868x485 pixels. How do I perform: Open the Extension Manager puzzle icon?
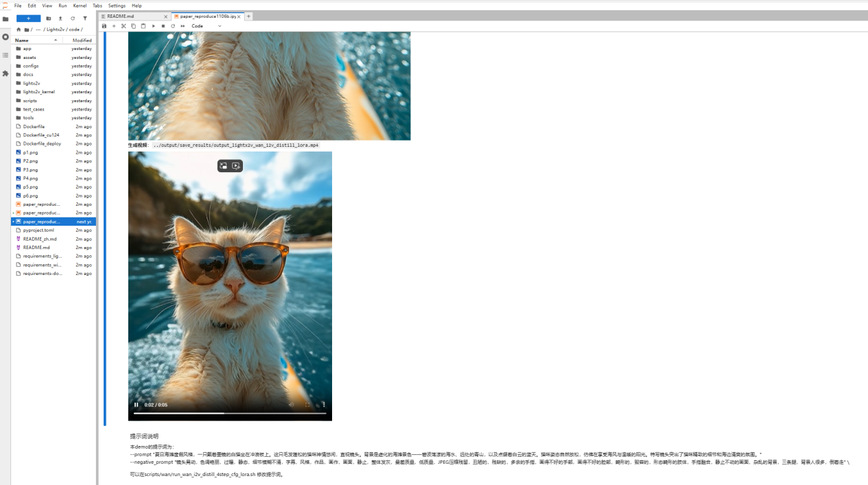(x=5, y=73)
